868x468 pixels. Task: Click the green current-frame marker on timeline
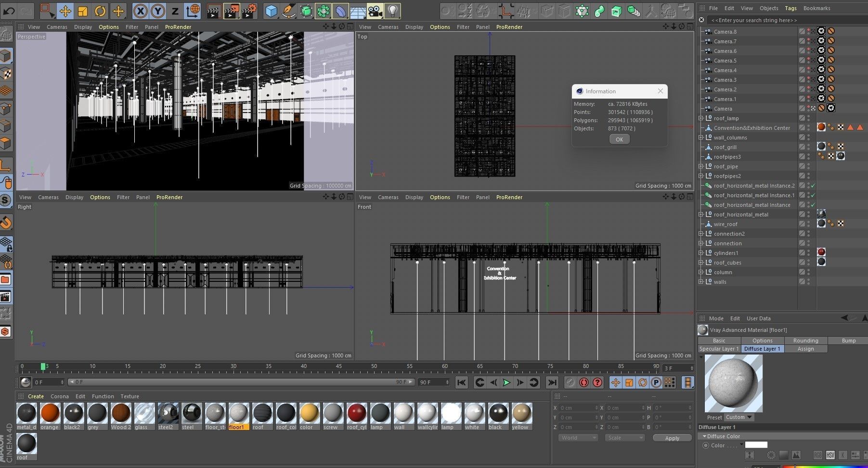click(43, 367)
